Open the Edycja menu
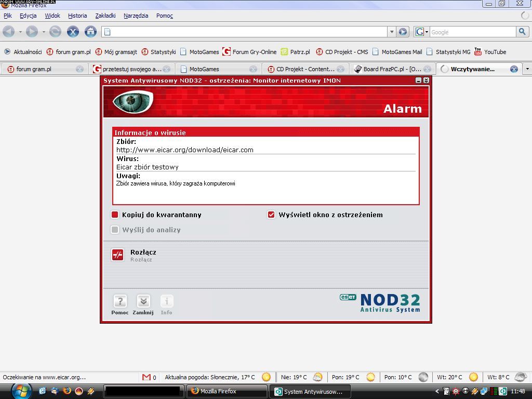The height and width of the screenshot is (399, 532). pyautogui.click(x=28, y=16)
